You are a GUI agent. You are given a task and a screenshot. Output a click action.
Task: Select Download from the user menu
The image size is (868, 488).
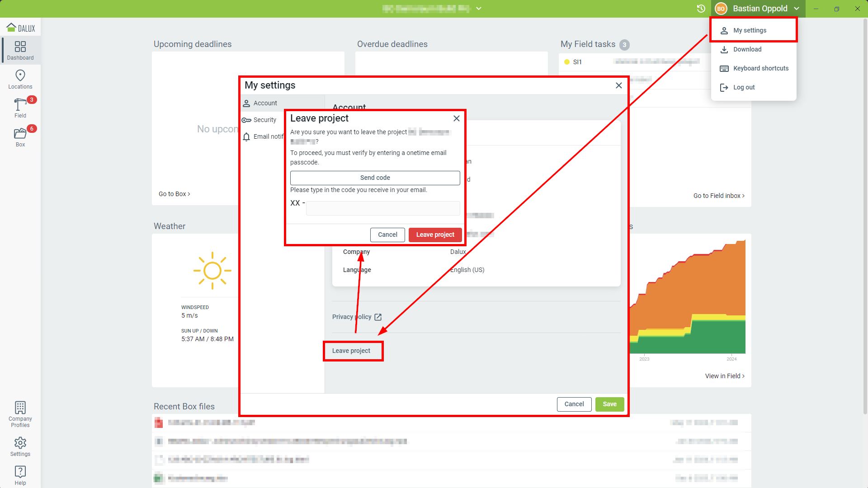point(747,49)
